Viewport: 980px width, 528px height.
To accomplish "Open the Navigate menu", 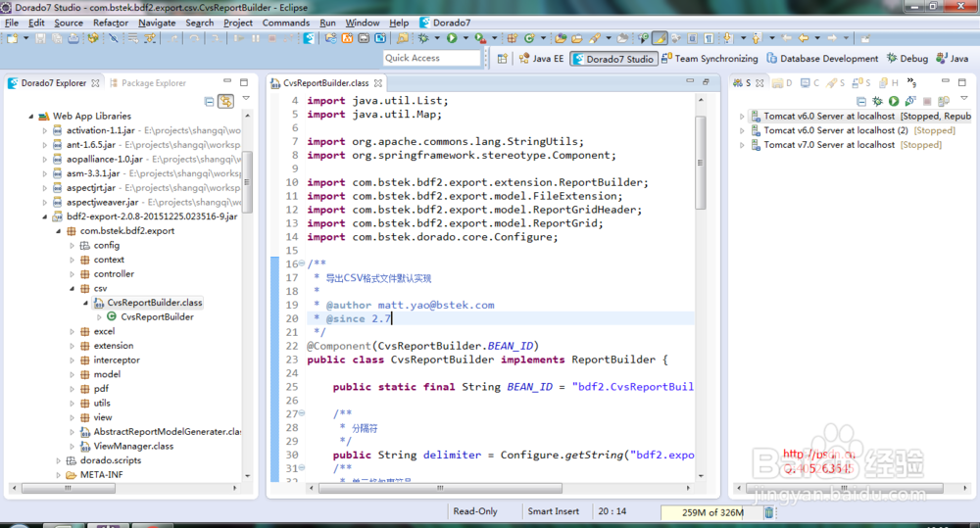I will tap(157, 23).
